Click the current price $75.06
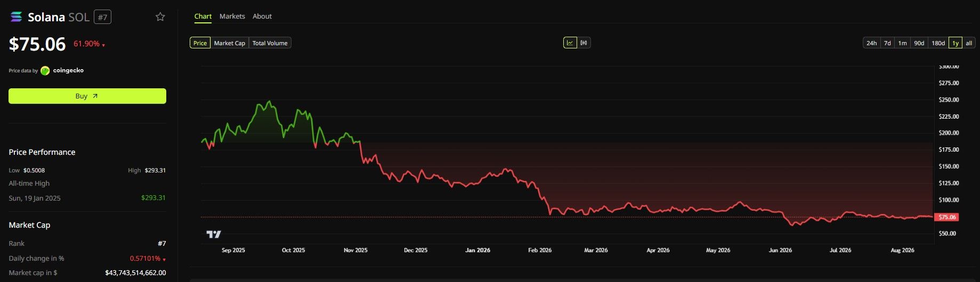 click(37, 44)
